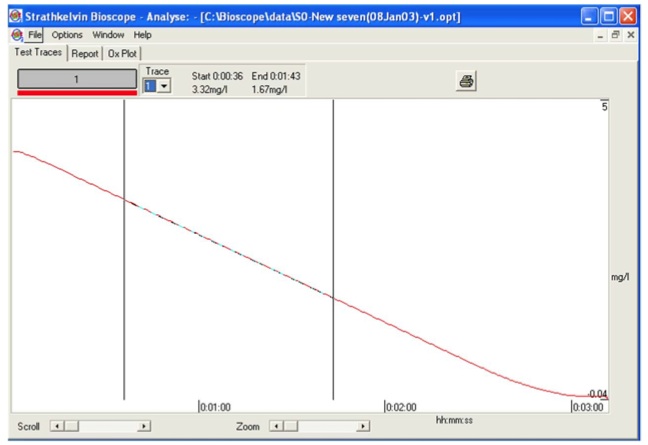The height and width of the screenshot is (445, 648).
Task: Click the right vertical end marker line
Action: 334,250
